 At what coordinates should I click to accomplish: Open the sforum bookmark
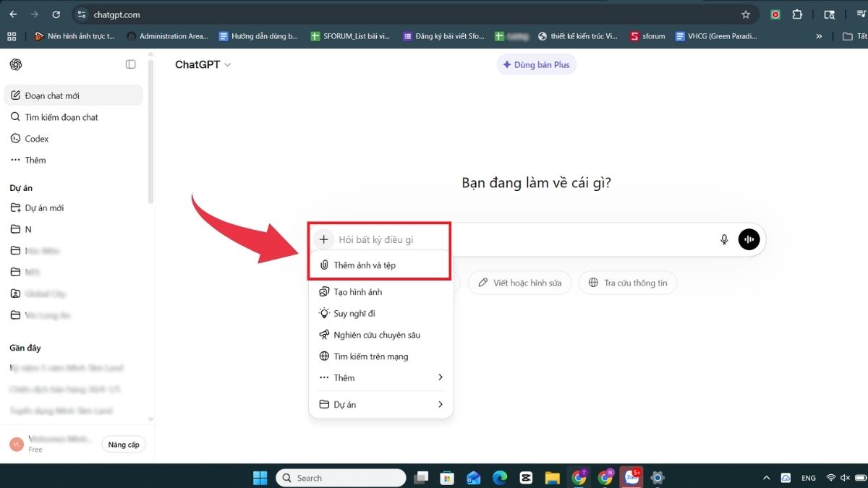pyautogui.click(x=647, y=36)
